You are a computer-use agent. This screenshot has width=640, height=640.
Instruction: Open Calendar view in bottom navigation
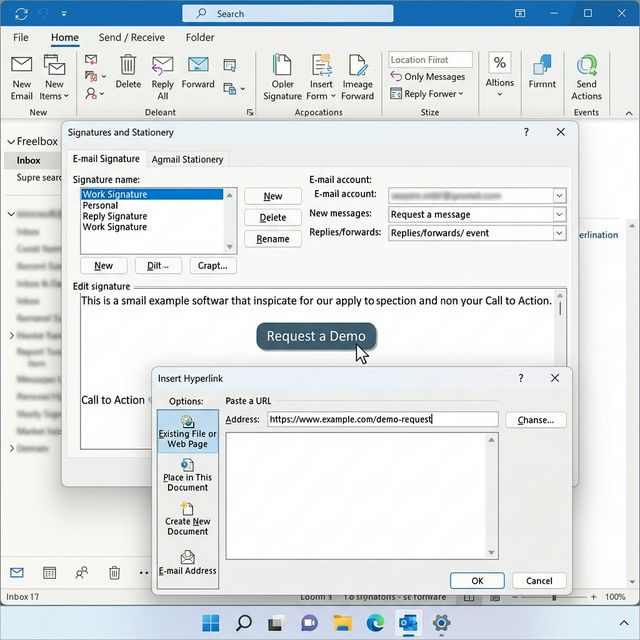49,573
